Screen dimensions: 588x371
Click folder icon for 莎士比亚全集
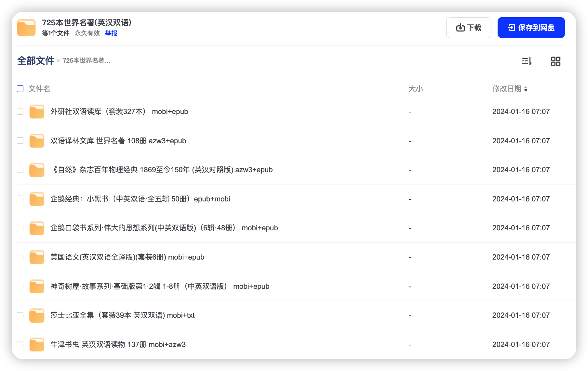[37, 315]
